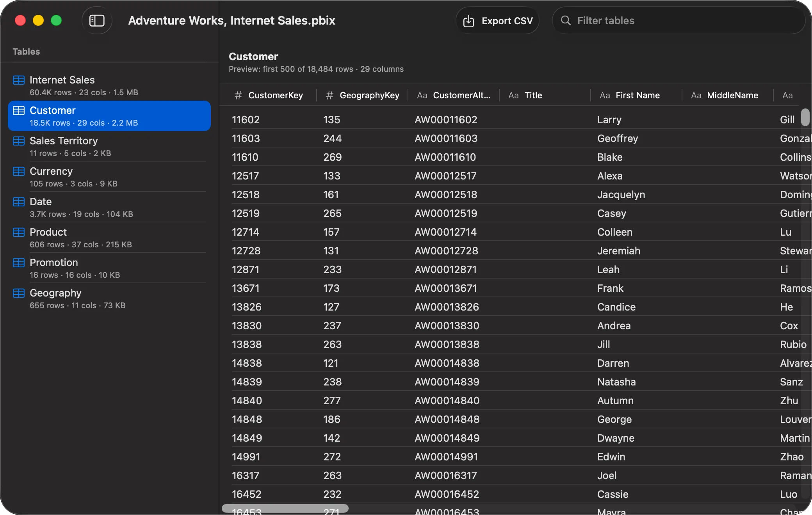The image size is (812, 515).
Task: Click the MiddleName text type icon
Action: [696, 95]
